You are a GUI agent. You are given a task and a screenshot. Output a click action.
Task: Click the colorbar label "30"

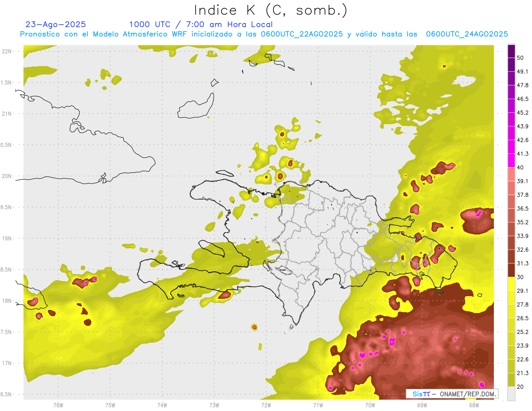(x=521, y=278)
